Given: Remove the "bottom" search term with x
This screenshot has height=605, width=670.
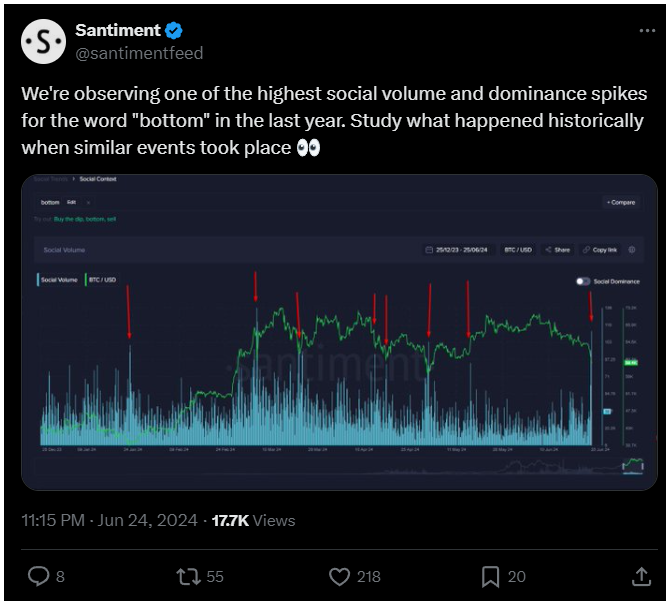Looking at the screenshot, I should [88, 203].
